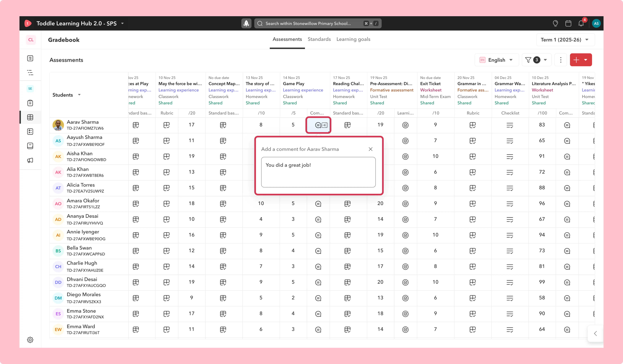Open the English subject dropdown
This screenshot has width=623, height=364.
(x=496, y=60)
